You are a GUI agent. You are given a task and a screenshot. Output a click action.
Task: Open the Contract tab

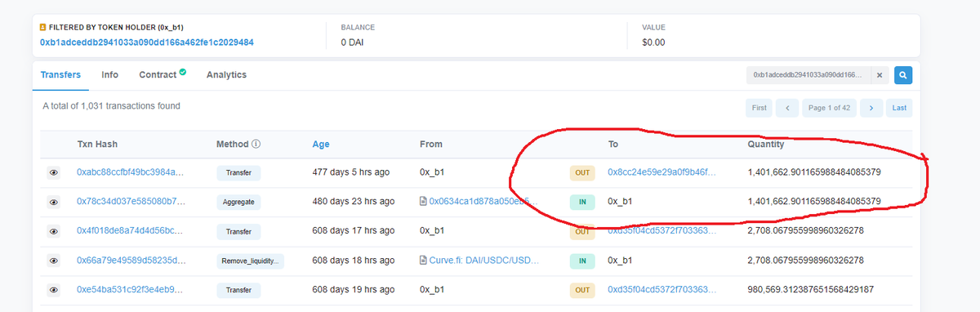click(x=162, y=74)
